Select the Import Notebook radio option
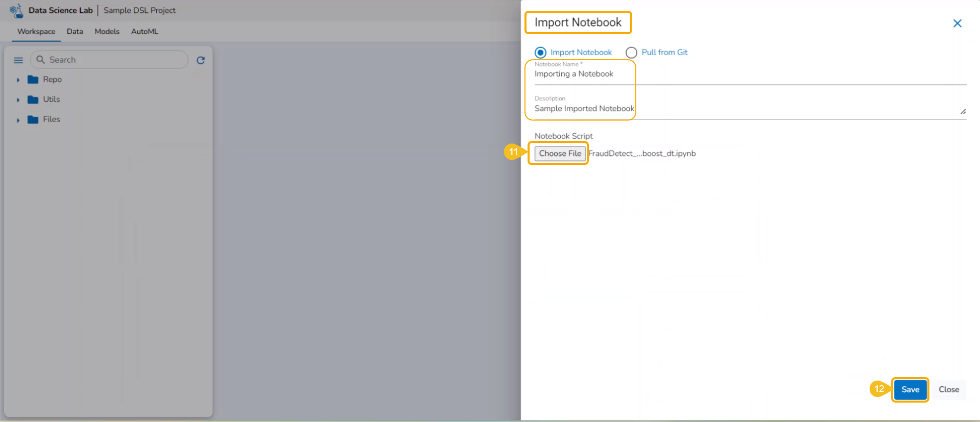The height and width of the screenshot is (422, 980). click(x=540, y=53)
